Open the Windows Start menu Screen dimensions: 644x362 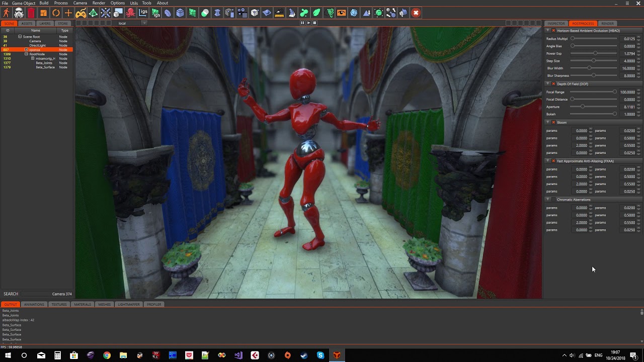[x=8, y=355]
